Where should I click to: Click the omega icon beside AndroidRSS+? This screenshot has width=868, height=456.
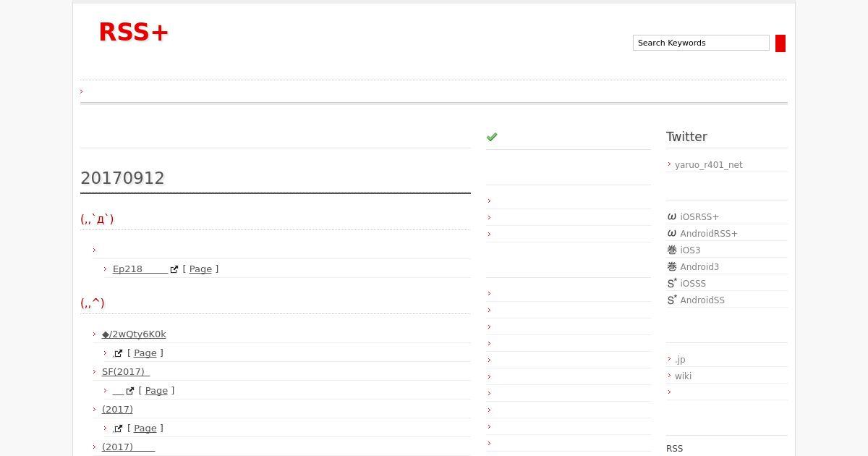click(x=672, y=234)
